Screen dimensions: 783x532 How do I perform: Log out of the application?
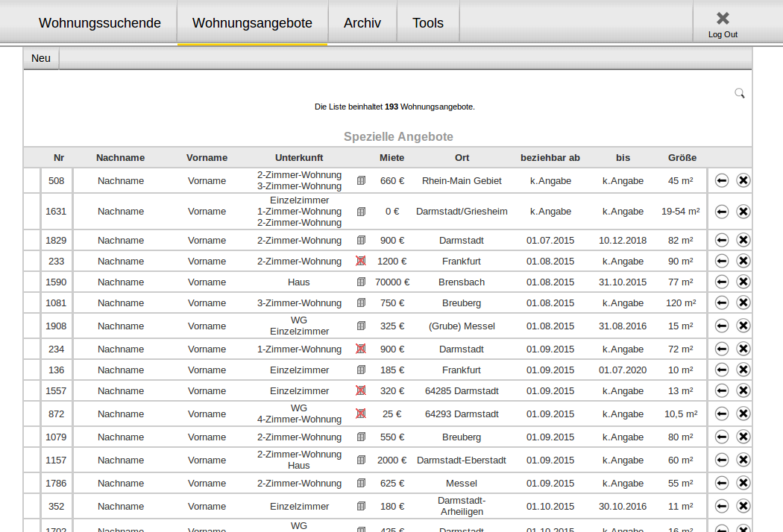click(723, 25)
